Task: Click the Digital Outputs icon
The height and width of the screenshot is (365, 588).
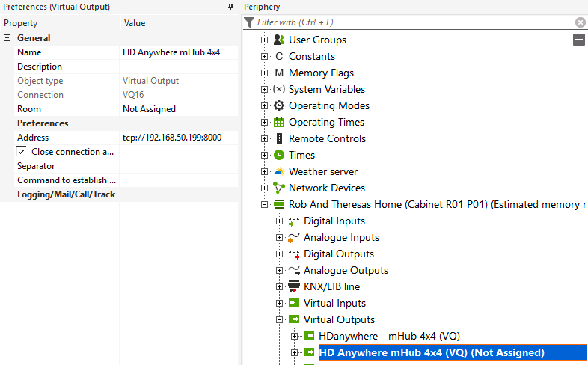Action: (x=294, y=254)
